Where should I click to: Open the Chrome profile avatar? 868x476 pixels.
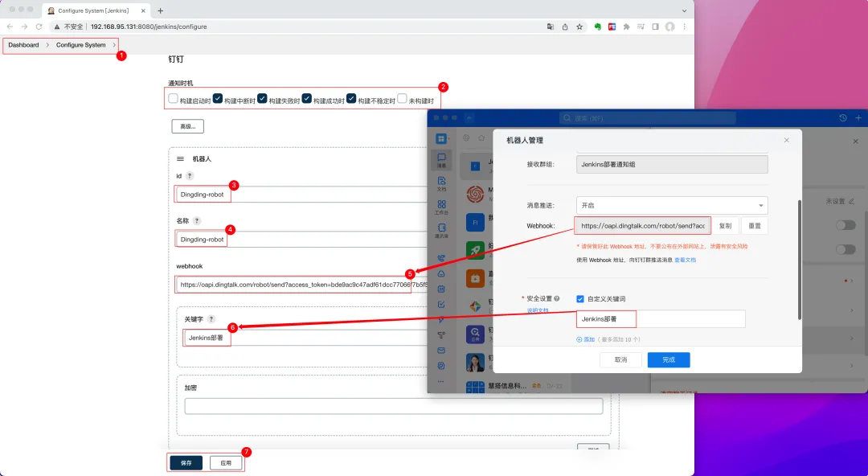click(x=669, y=27)
